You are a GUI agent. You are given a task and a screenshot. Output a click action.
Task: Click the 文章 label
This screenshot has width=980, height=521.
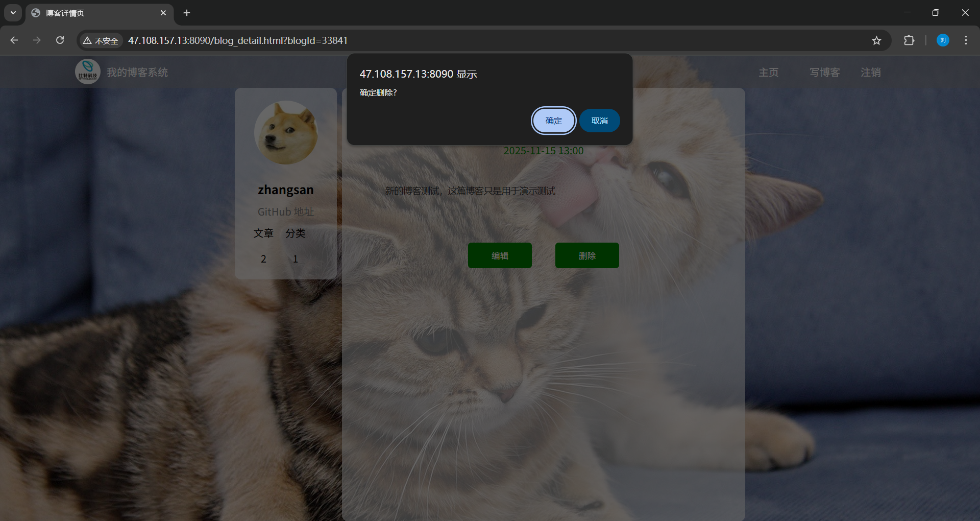coord(263,233)
